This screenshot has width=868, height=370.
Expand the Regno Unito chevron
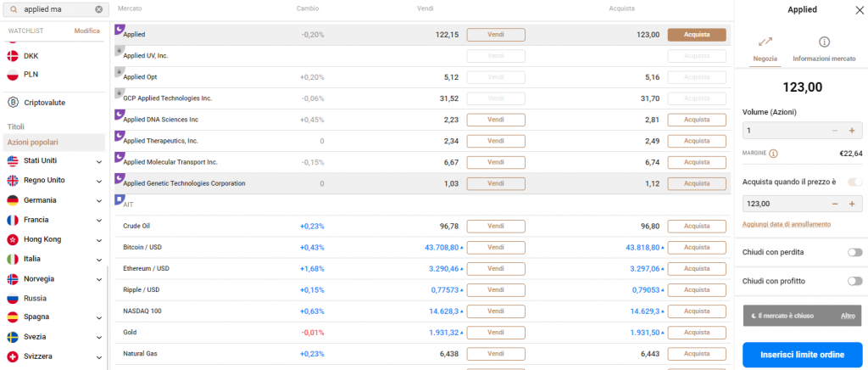tap(99, 181)
